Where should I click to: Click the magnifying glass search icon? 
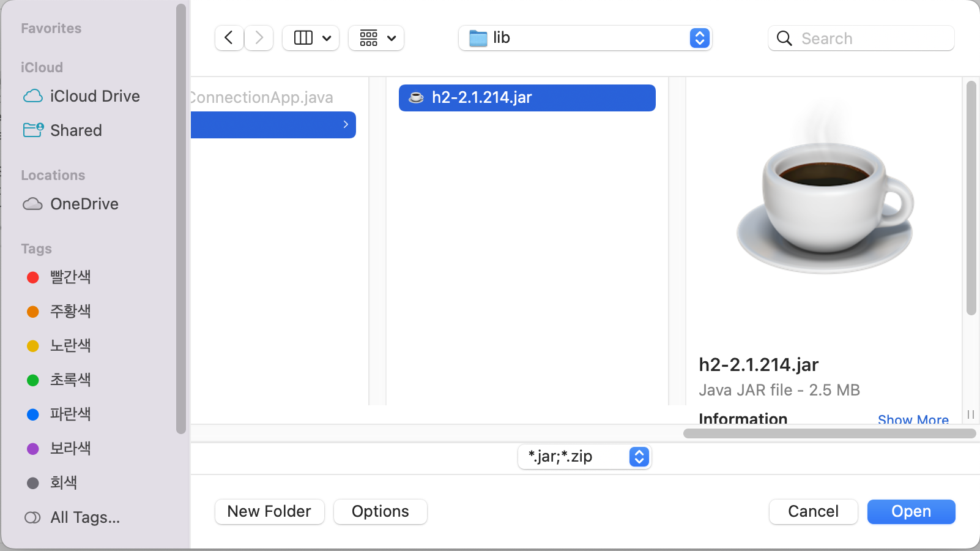tap(784, 38)
